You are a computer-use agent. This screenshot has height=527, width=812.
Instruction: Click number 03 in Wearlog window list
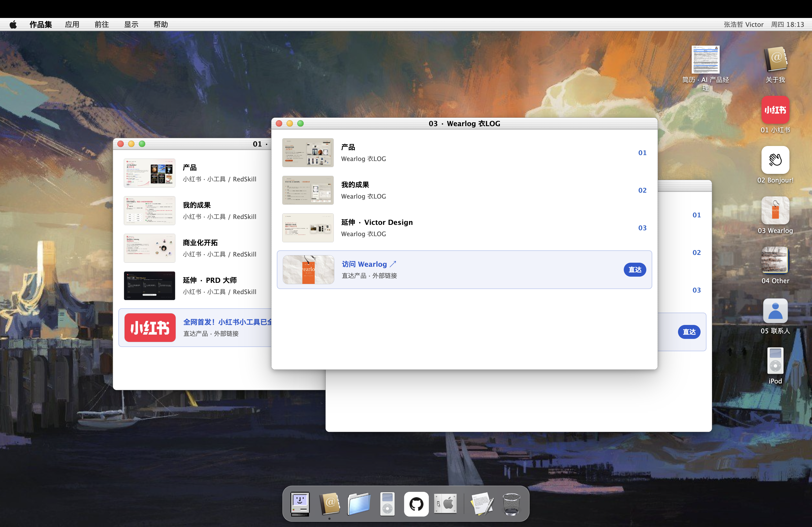click(642, 228)
